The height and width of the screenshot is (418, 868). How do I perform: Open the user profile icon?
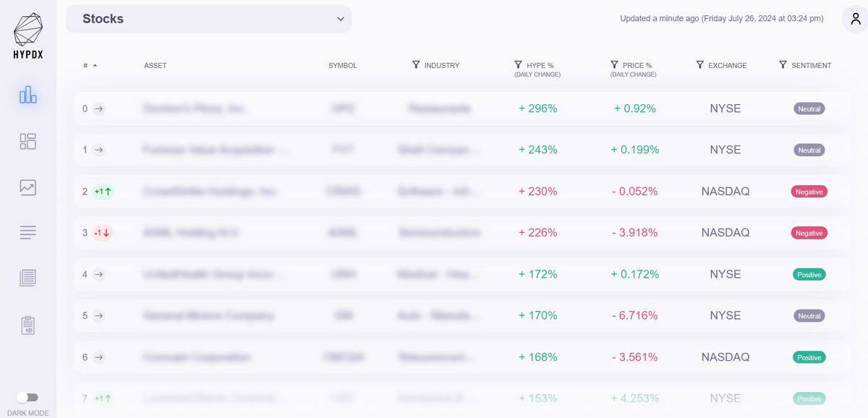coord(856,19)
